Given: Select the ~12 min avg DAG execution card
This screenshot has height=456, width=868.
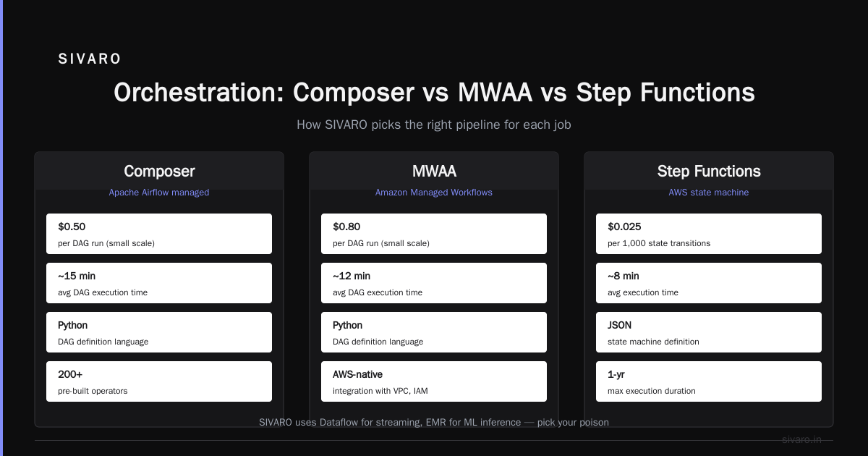Looking at the screenshot, I should [x=434, y=283].
